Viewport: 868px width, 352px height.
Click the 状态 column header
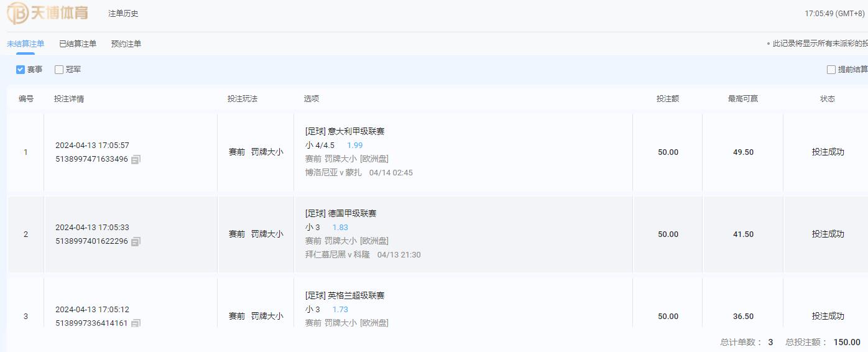coord(828,99)
